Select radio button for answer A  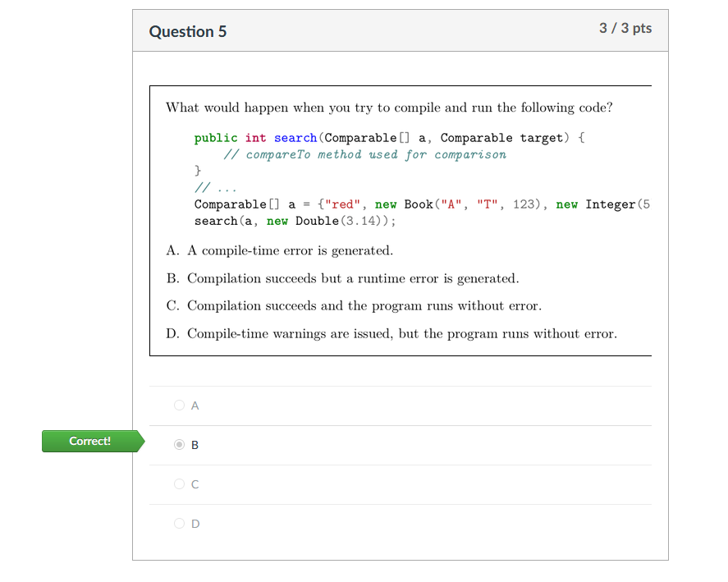pos(180,405)
